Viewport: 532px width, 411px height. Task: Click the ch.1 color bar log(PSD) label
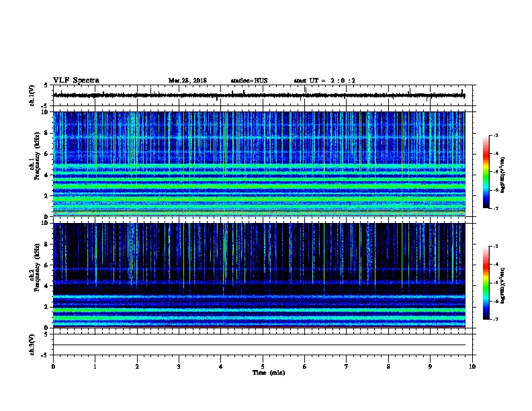click(x=502, y=175)
